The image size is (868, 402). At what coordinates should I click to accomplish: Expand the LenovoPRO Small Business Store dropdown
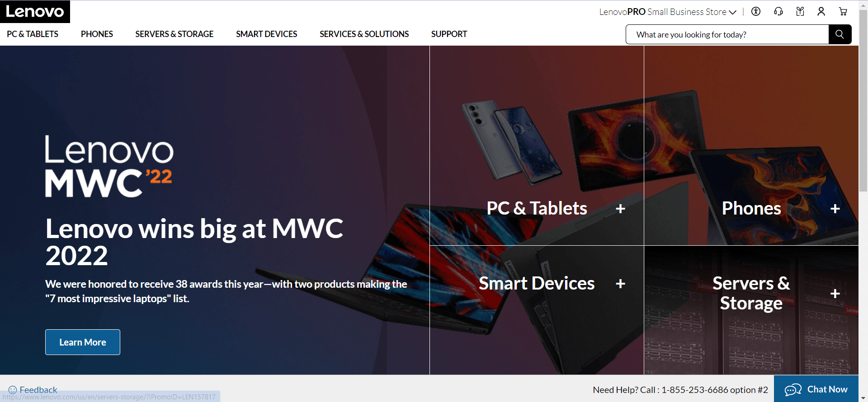coord(668,12)
